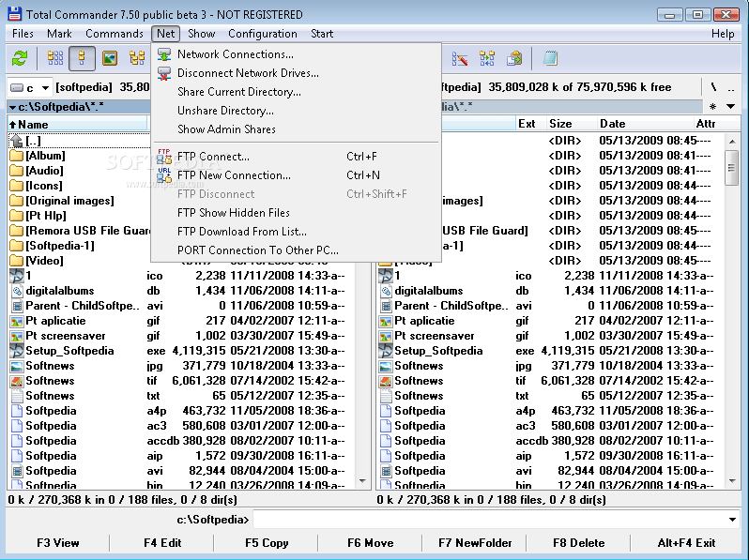Click the Softnews tif icon in right panel
The width and height of the screenshot is (749, 560).
point(386,381)
